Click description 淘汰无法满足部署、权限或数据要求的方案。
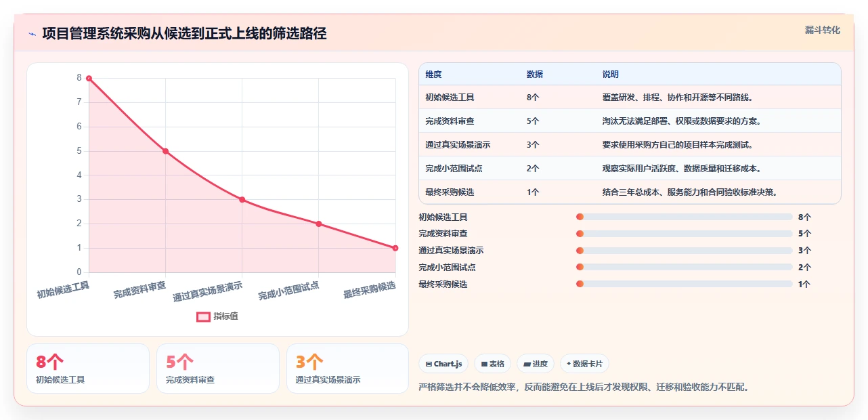 (682, 121)
